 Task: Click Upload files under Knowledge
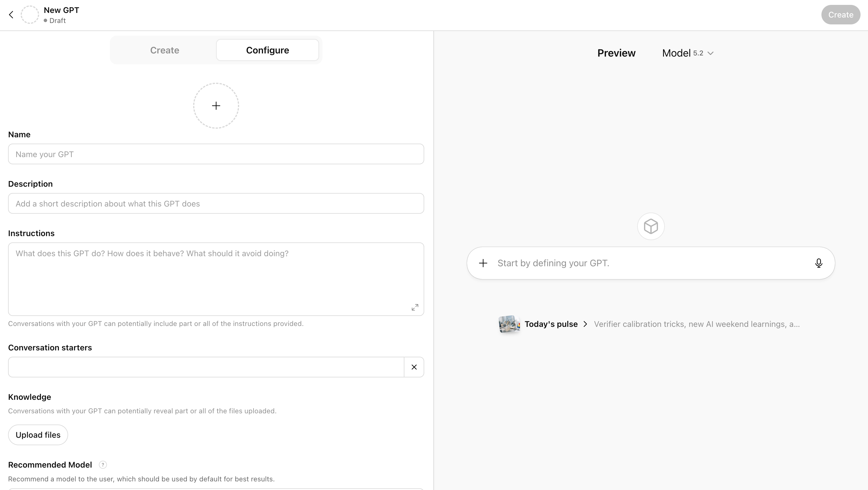[x=38, y=435]
